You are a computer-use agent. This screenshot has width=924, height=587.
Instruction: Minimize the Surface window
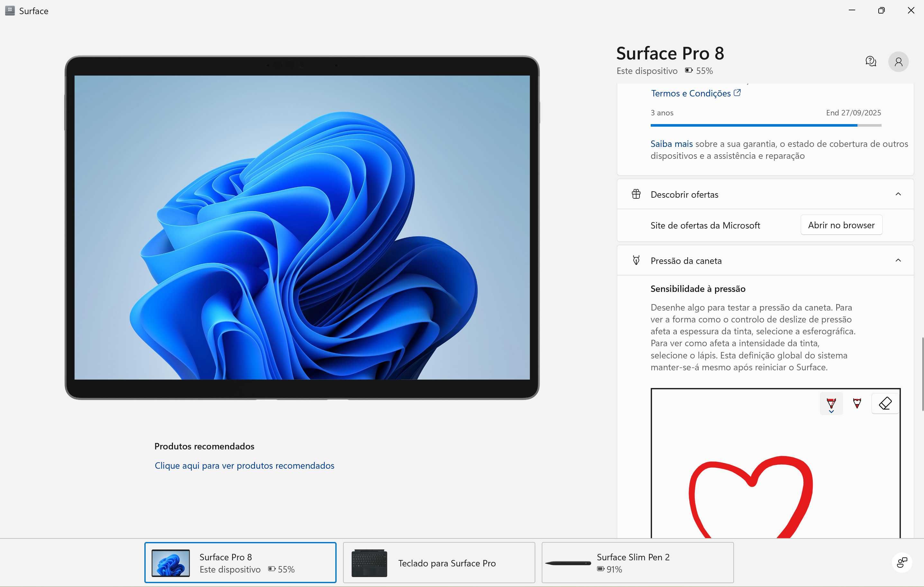pyautogui.click(x=852, y=10)
